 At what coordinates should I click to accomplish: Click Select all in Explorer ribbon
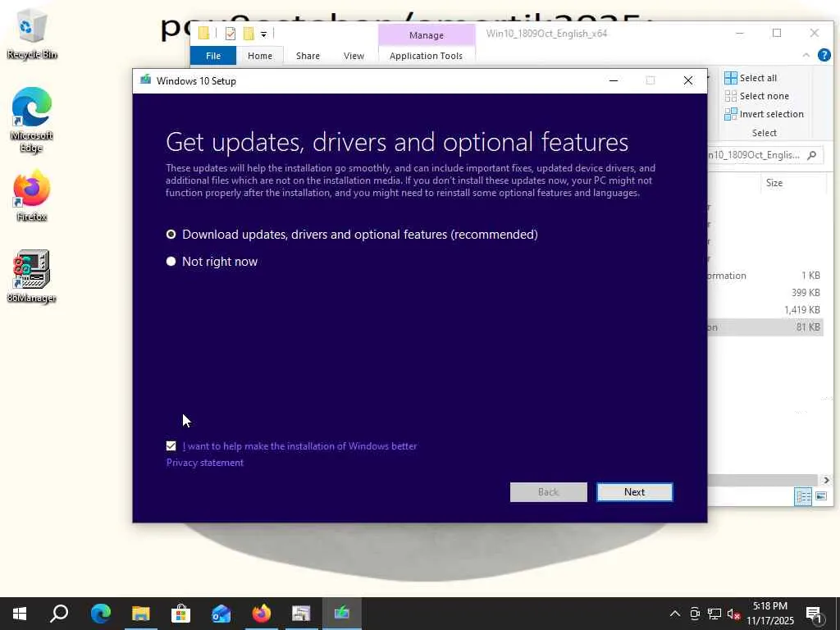point(751,78)
